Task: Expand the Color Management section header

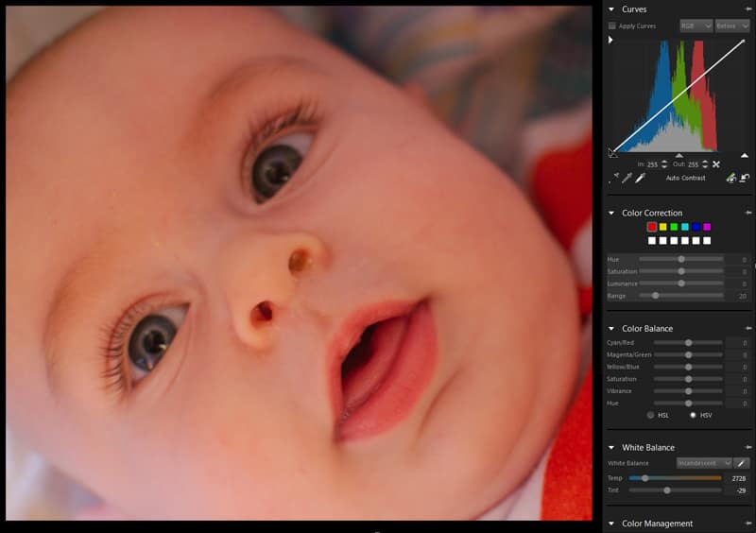Action: (611, 524)
